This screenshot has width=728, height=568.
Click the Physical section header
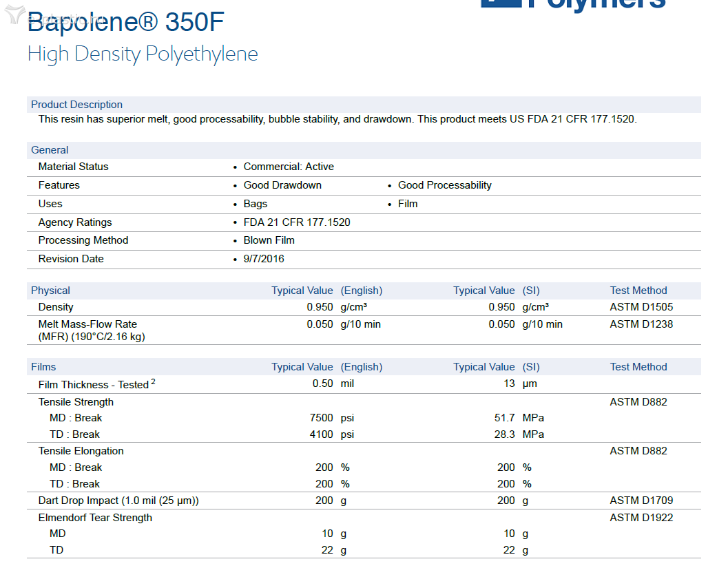pos(50,291)
